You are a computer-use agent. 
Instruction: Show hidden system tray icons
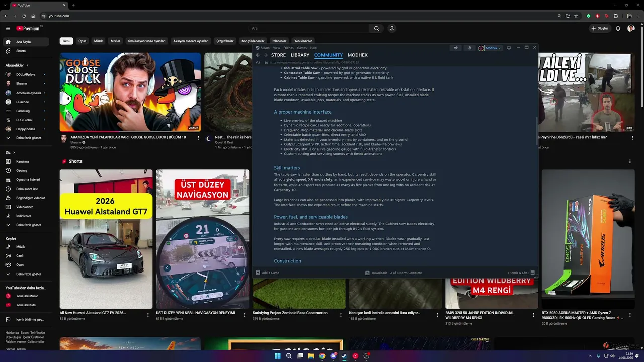[x=591, y=356]
